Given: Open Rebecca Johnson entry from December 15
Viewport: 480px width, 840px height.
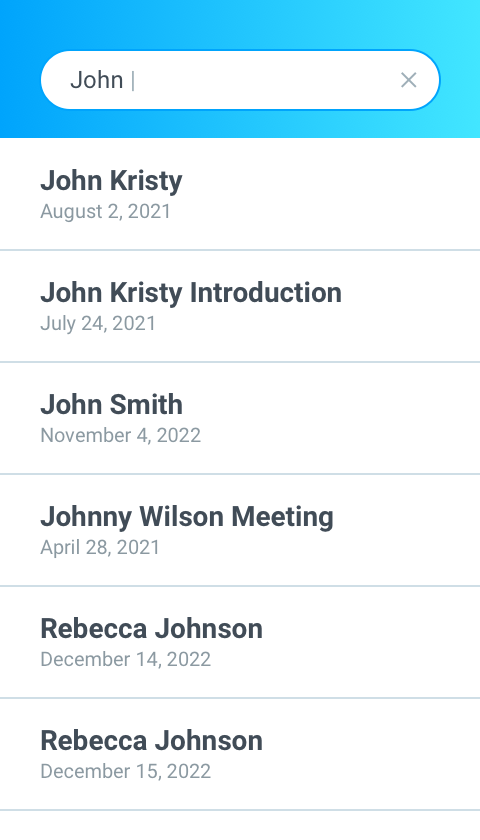Looking at the screenshot, I should coord(240,754).
